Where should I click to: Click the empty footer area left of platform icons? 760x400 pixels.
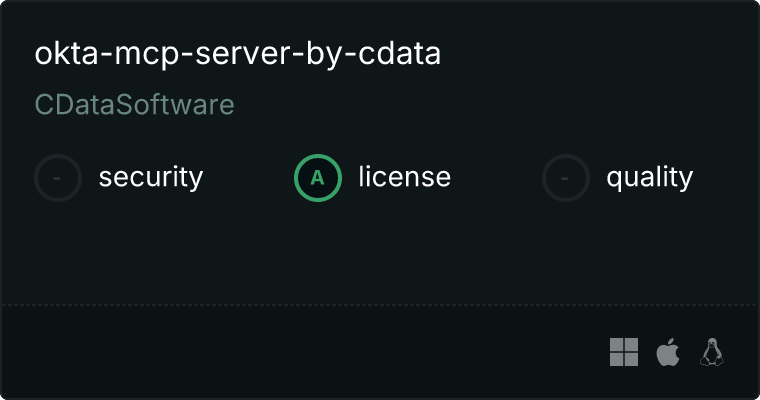coord(300,352)
